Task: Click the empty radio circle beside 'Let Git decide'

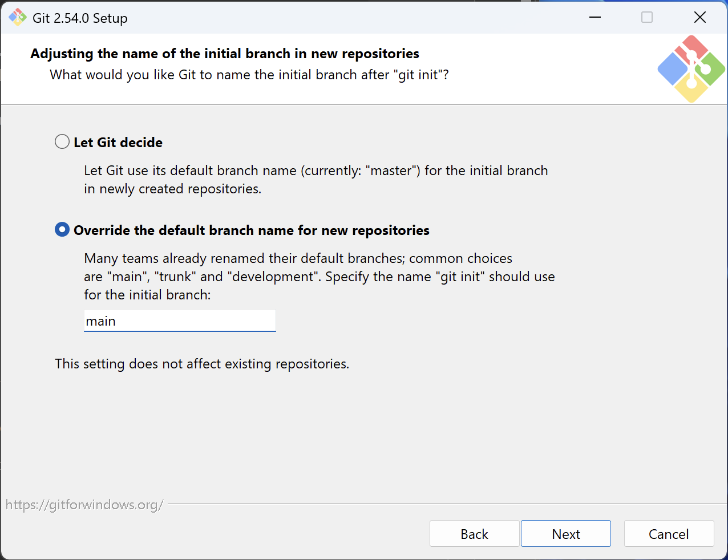Action: pyautogui.click(x=62, y=141)
